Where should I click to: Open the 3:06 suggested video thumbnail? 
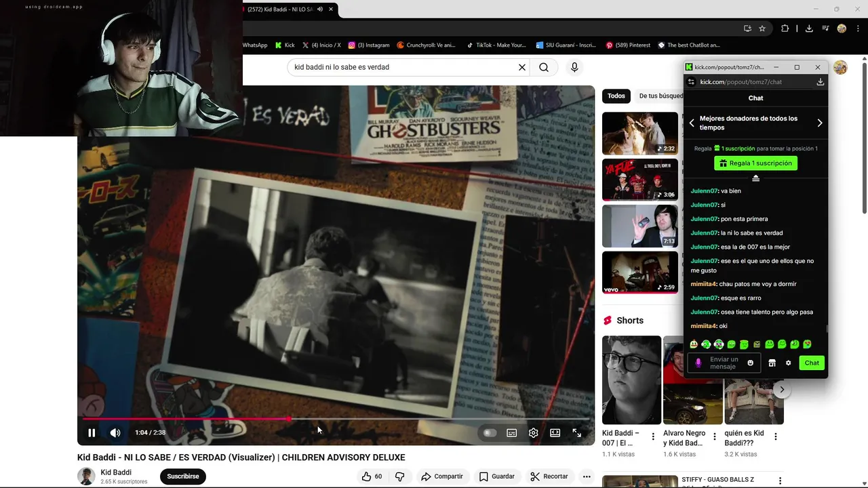click(640, 180)
